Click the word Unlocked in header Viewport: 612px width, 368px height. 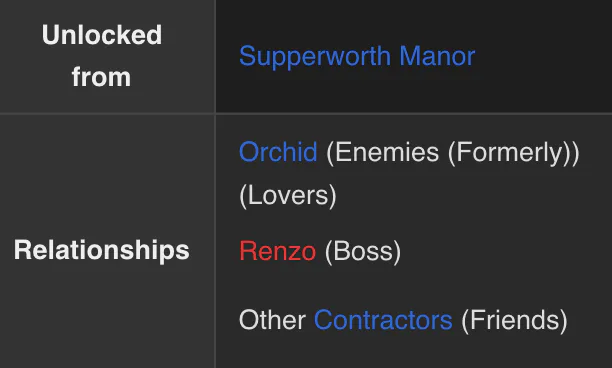point(102,35)
